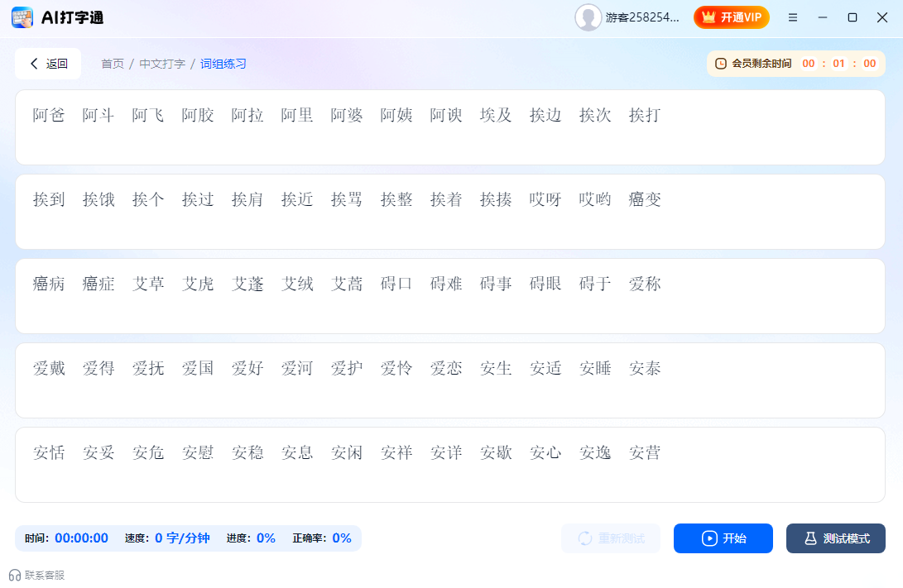This screenshot has width=903, height=588.
Task: Open the hamburger menu in title bar
Action: coord(793,17)
